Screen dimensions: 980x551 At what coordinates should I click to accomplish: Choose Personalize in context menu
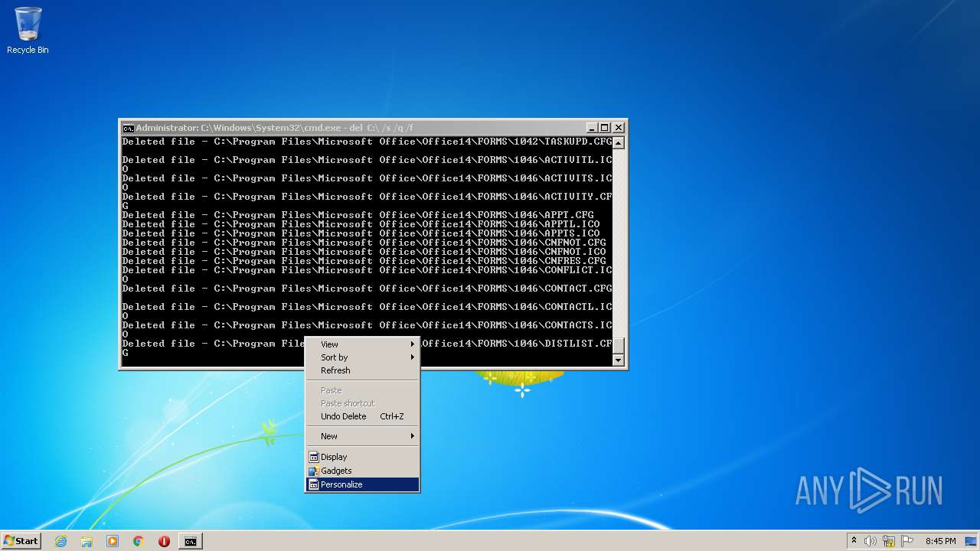pyautogui.click(x=362, y=484)
